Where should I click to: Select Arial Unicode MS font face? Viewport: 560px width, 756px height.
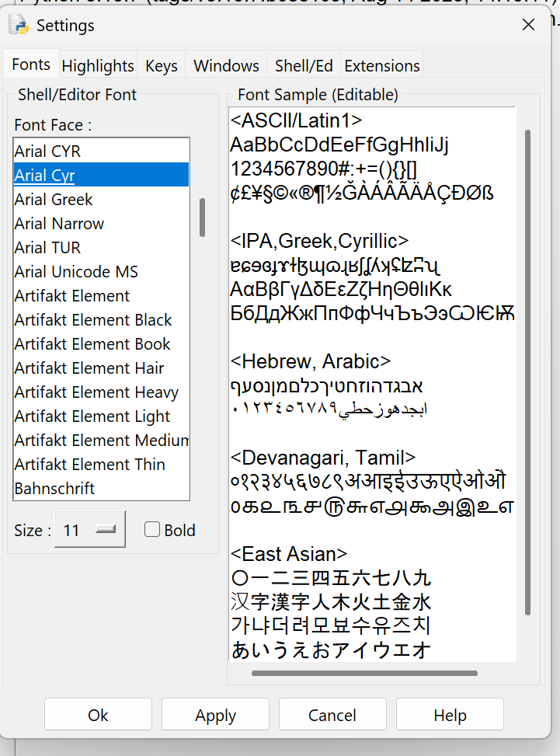point(76,272)
